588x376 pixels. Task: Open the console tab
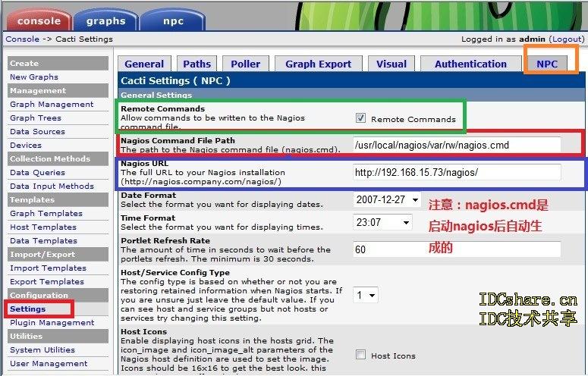click(x=39, y=20)
